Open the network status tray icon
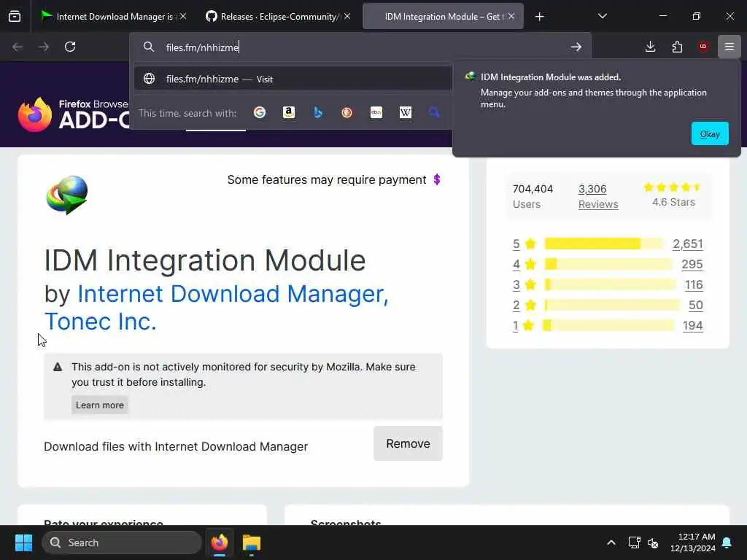This screenshot has height=560, width=747. 634,542
